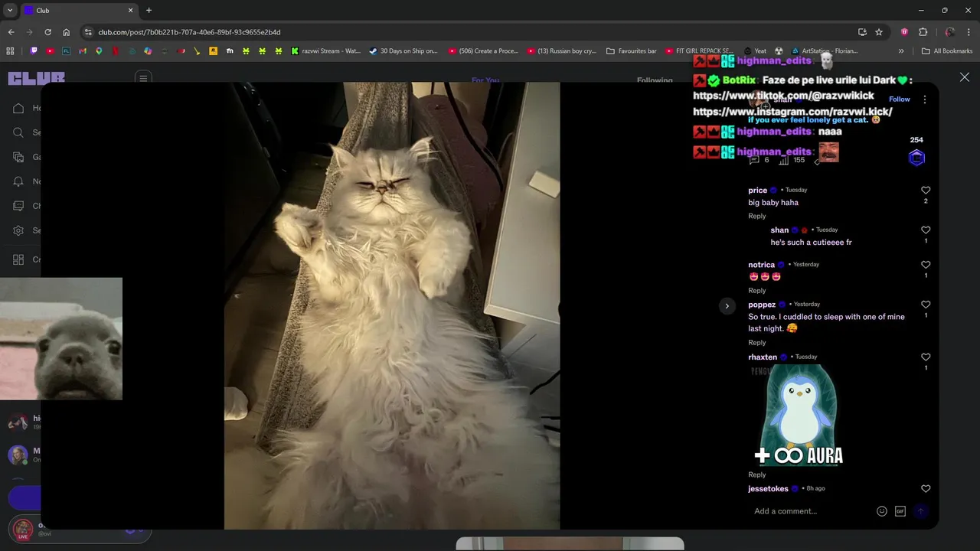Reply to notrica's comment
The width and height of the screenshot is (980, 551).
756,290
